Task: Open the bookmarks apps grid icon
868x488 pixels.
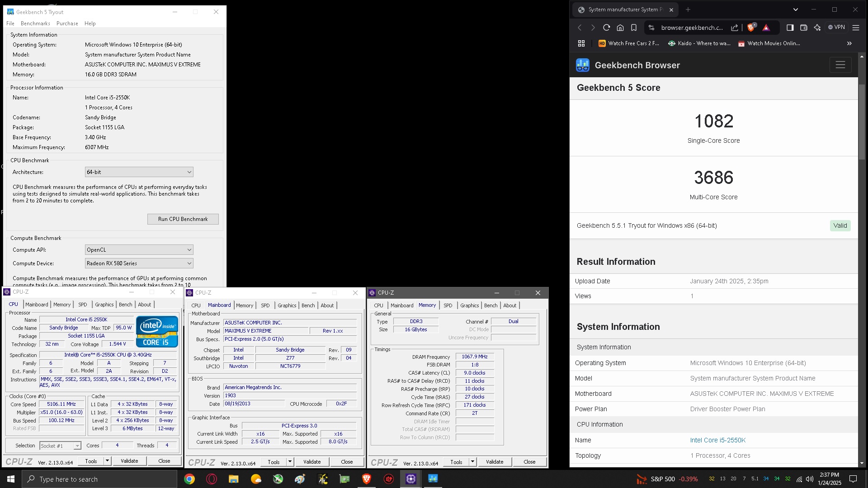Action: pyautogui.click(x=581, y=43)
